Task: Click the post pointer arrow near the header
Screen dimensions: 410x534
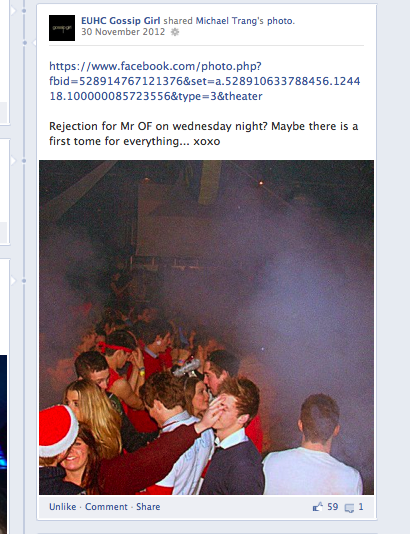Action: point(34,43)
